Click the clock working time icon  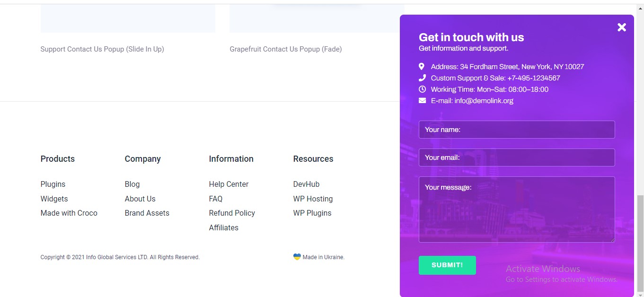(422, 89)
